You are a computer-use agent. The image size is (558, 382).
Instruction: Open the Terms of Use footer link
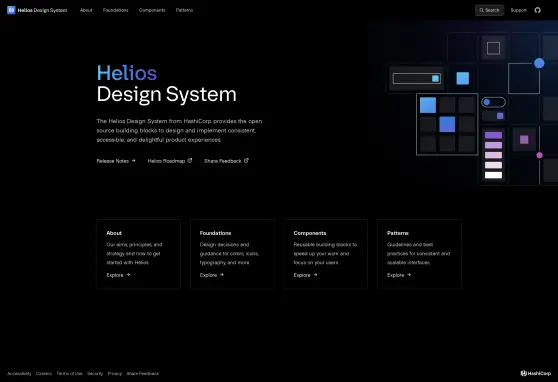click(x=69, y=373)
